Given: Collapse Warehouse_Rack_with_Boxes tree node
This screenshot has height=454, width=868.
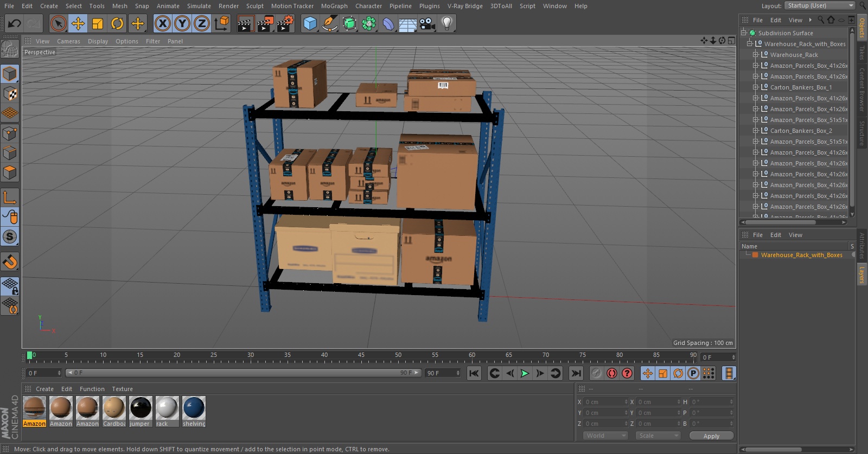Looking at the screenshot, I should pos(750,43).
